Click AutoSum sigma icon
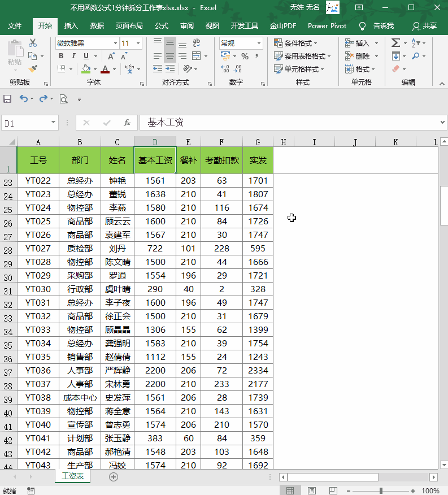448x495 pixels. point(395,43)
